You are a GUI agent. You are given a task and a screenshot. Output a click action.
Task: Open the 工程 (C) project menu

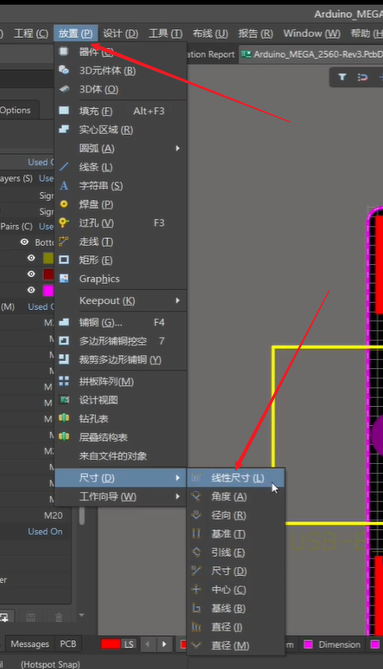[31, 33]
